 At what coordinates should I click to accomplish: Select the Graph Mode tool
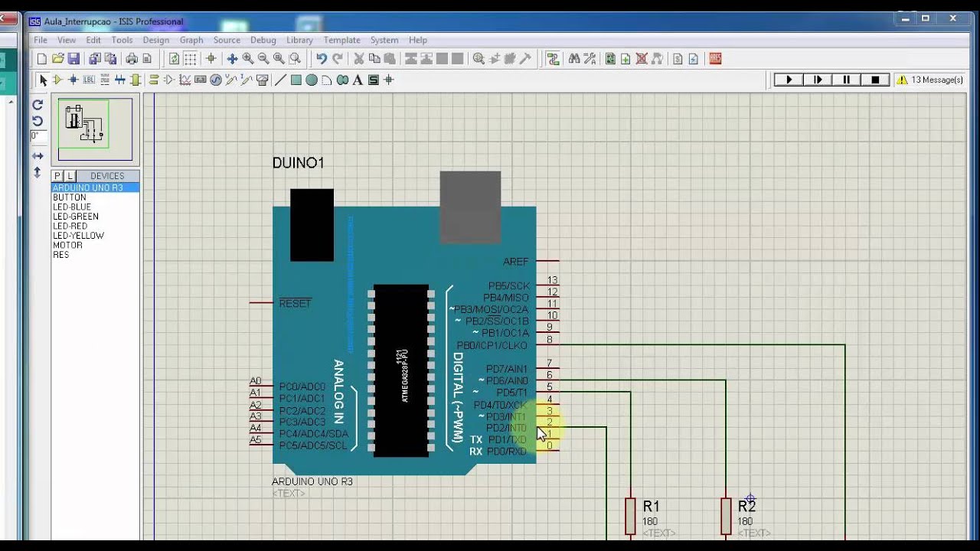(x=185, y=80)
